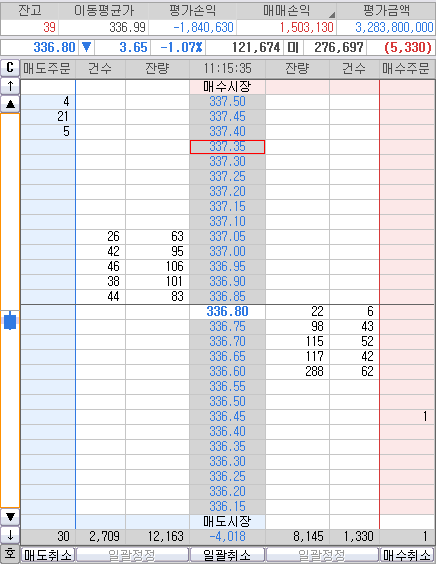Click the 매수시장 market buy cell

click(x=227, y=87)
